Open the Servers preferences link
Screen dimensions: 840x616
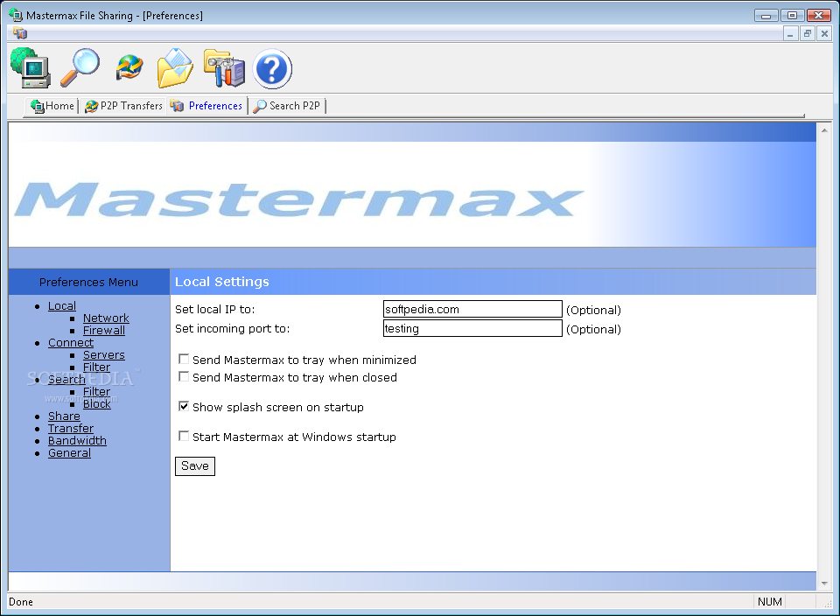coord(104,355)
